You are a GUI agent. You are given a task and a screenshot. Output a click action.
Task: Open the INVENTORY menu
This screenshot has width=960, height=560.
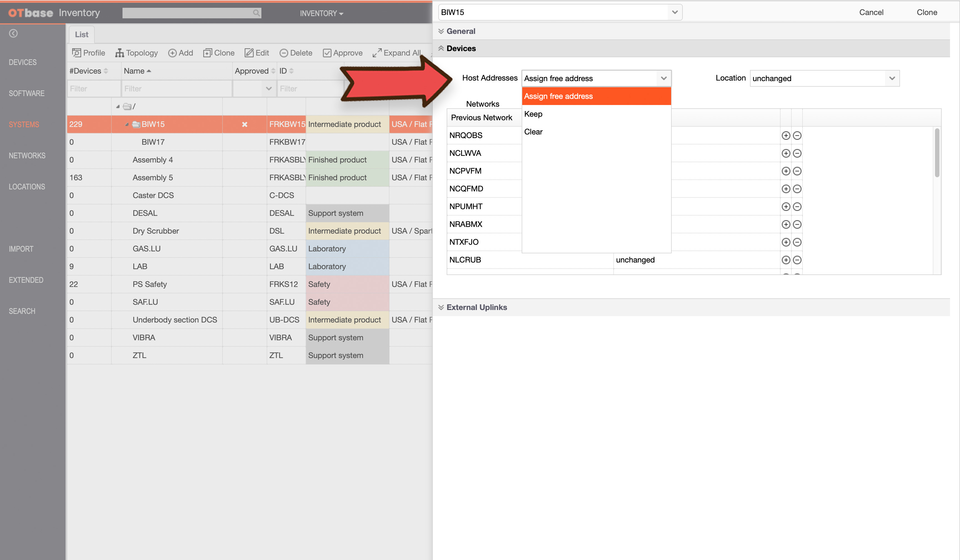coord(321,13)
